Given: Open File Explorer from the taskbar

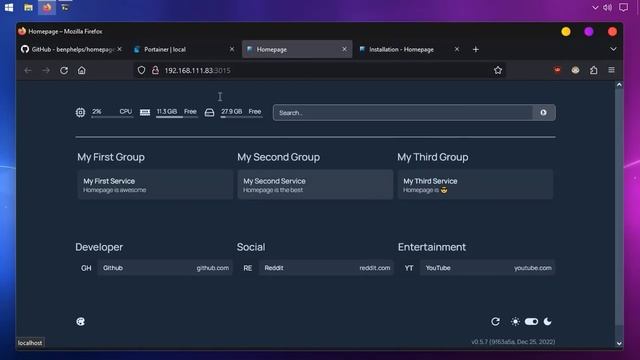Looking at the screenshot, I should pos(28,7).
